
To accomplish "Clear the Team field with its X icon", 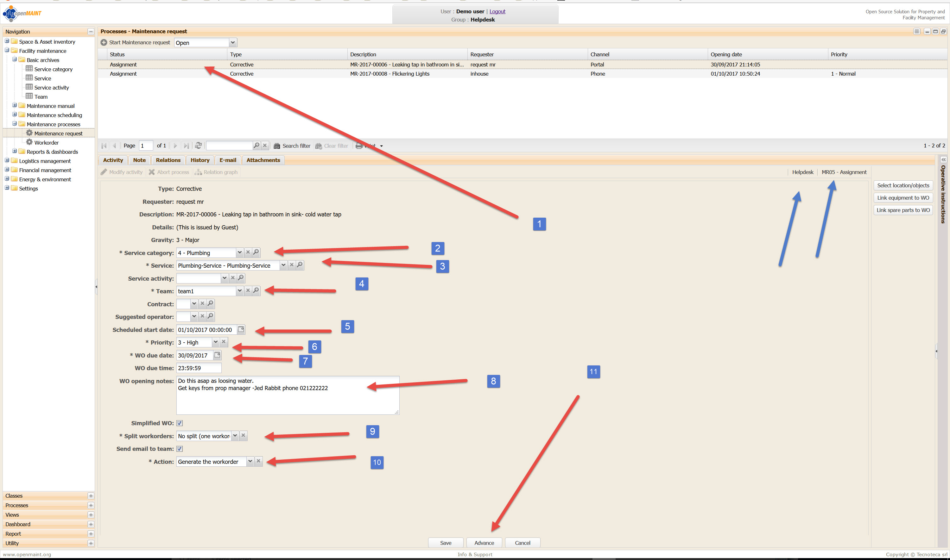I will click(x=248, y=290).
